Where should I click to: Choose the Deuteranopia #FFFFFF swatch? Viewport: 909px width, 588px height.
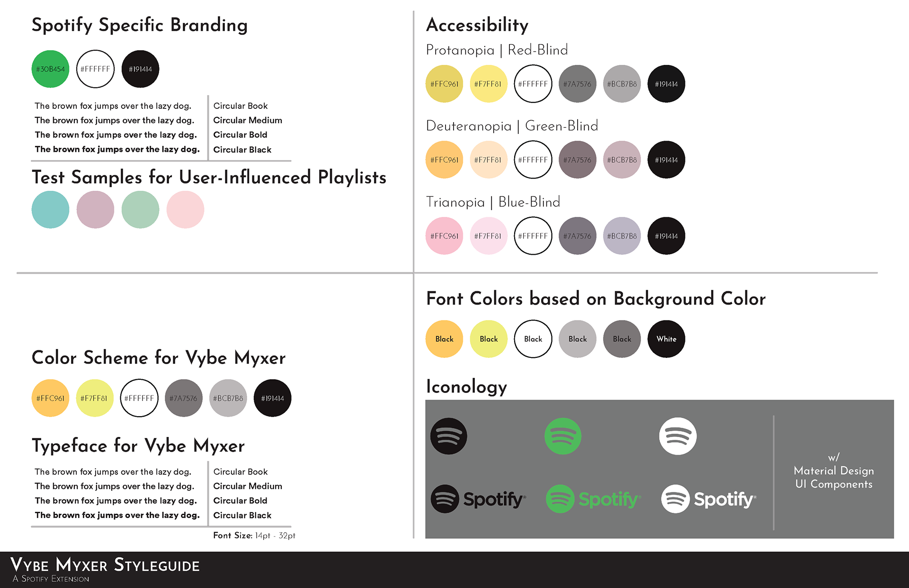pyautogui.click(x=533, y=160)
